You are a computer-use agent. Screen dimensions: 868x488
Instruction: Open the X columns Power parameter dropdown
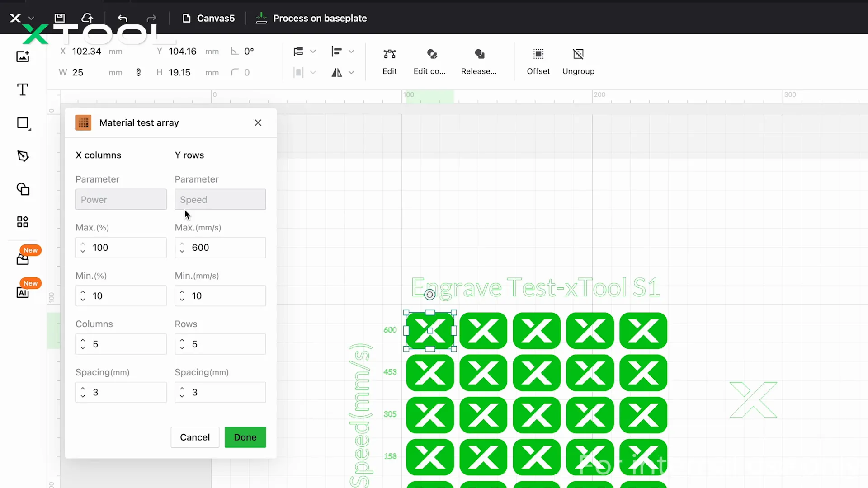(x=121, y=199)
